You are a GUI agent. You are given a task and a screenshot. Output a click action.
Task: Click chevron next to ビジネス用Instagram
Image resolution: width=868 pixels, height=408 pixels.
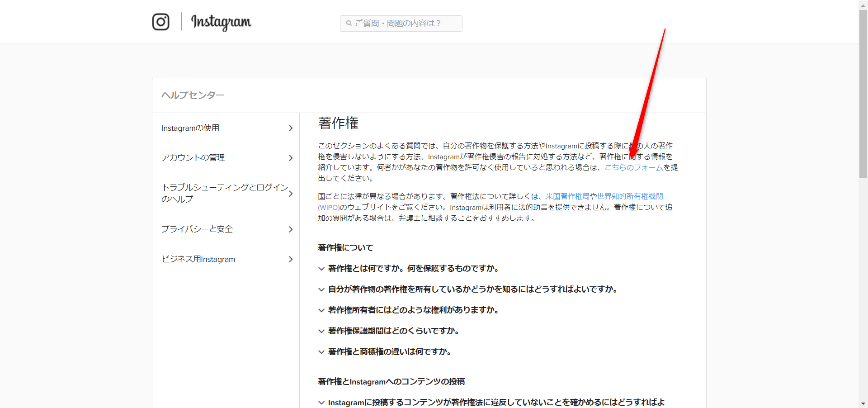(x=291, y=259)
